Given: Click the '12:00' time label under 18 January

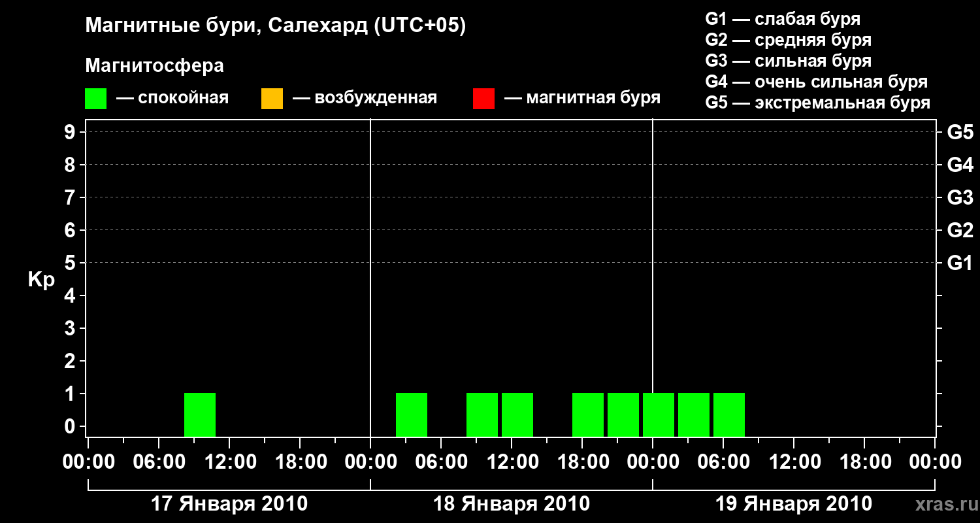Looking at the screenshot, I should coord(512,462).
